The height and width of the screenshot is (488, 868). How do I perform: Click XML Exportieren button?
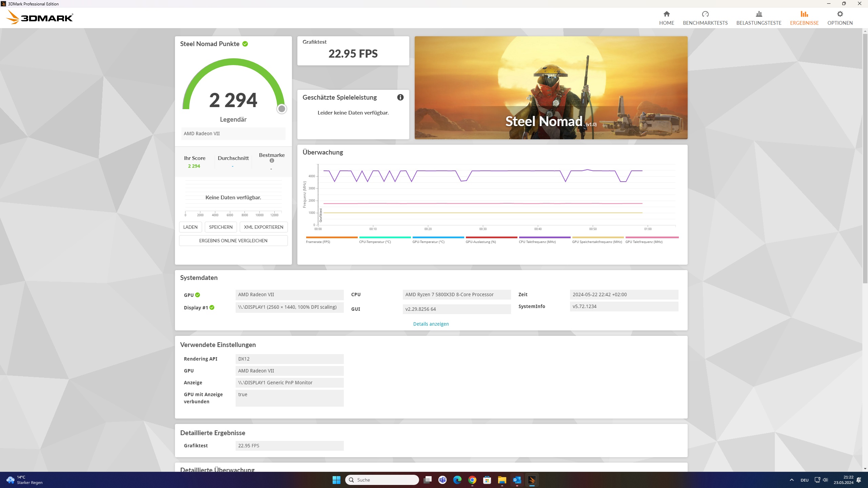pos(263,227)
